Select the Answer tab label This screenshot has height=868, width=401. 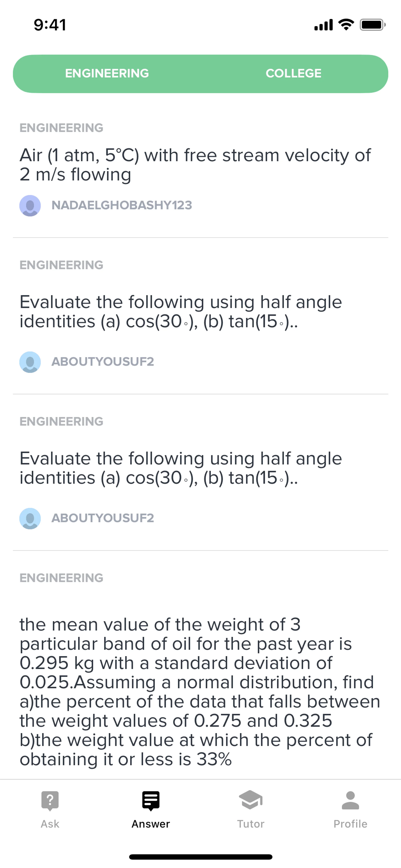click(x=151, y=824)
